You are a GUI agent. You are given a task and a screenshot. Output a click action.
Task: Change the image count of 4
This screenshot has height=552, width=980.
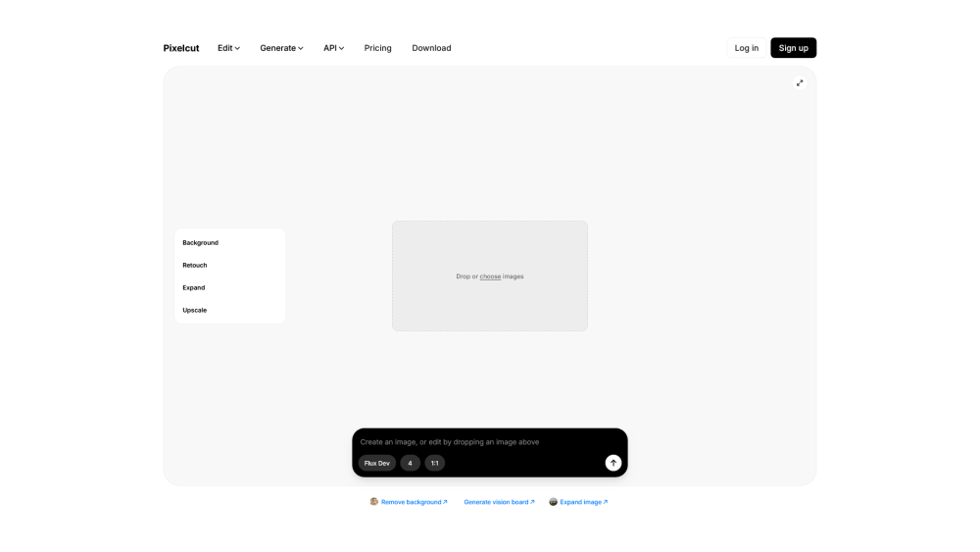coord(410,463)
